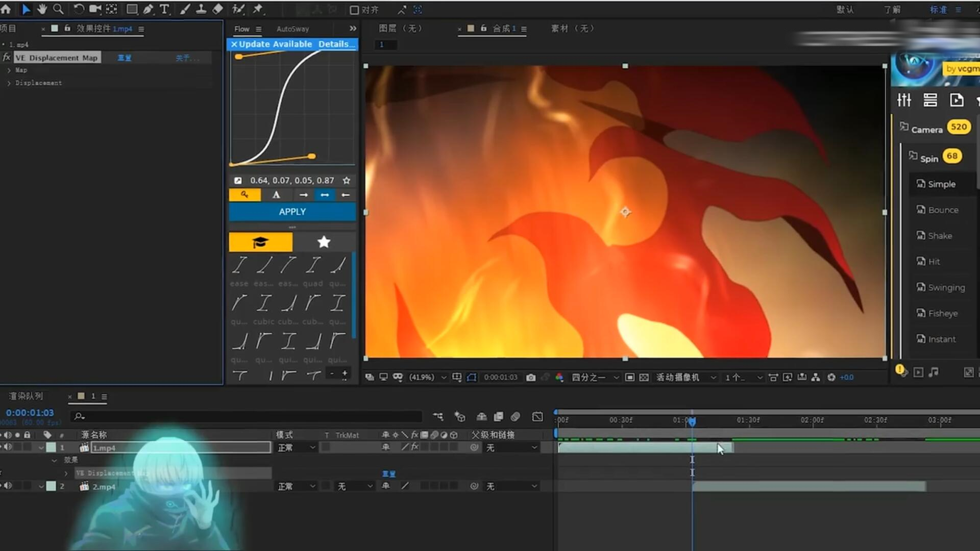Open the 四分之一 resolution dropdown
980x551 pixels.
(x=595, y=378)
